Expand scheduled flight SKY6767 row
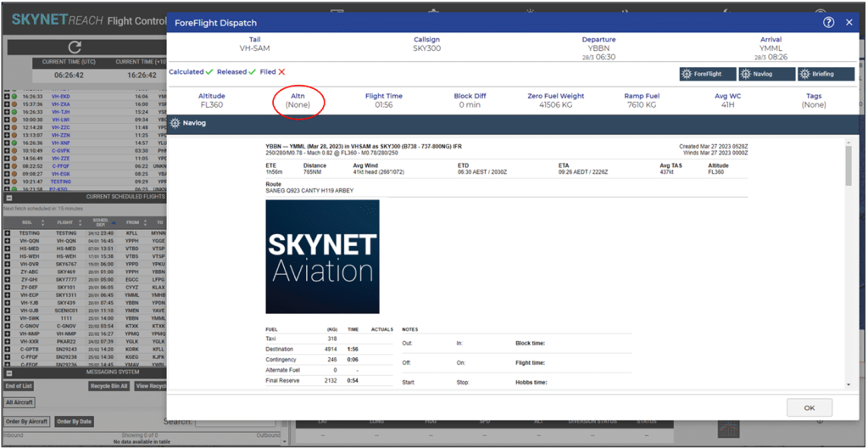868x448 pixels. [x=7, y=265]
